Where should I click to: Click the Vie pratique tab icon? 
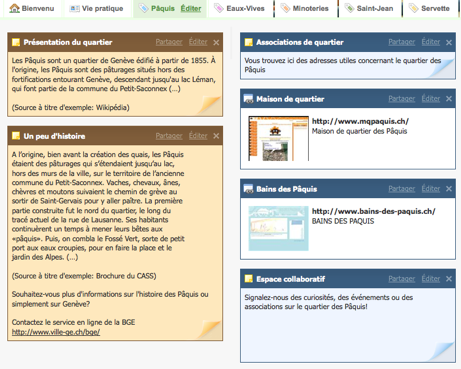pos(74,9)
